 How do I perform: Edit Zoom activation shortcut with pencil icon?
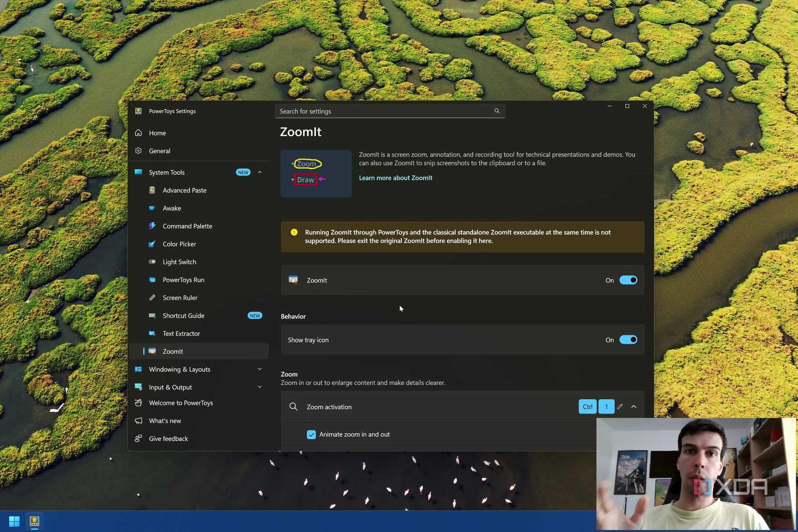[x=620, y=407]
